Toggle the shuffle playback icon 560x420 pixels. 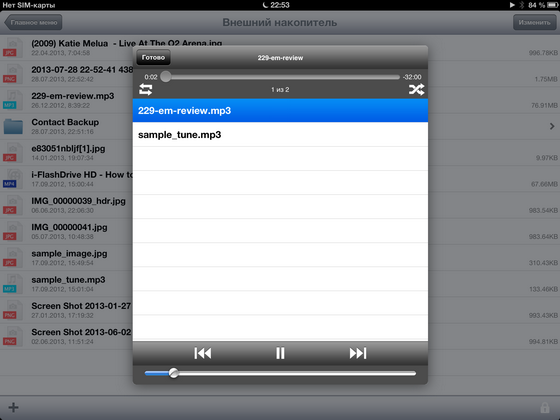click(416, 89)
